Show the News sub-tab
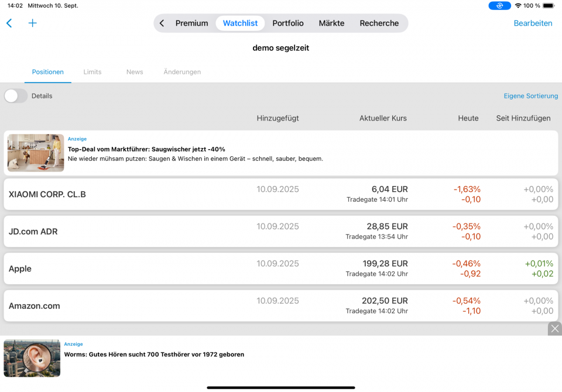Viewport: 562px width, 392px height. click(135, 72)
